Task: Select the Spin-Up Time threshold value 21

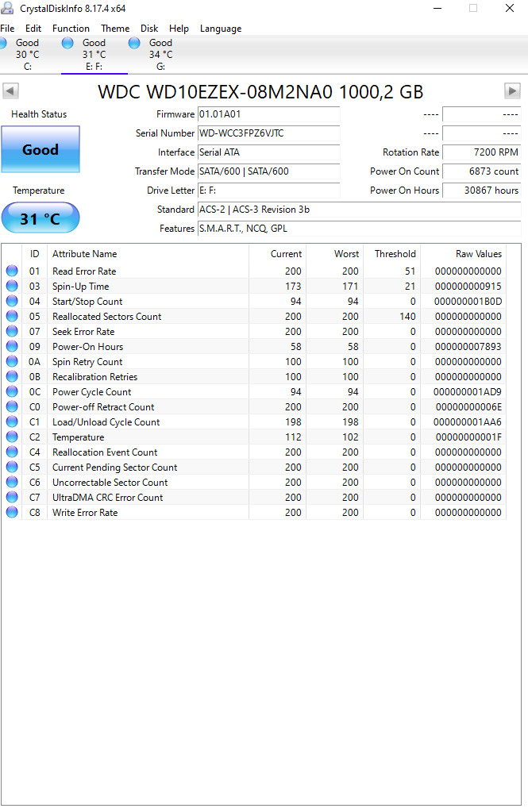Action: coord(410,287)
